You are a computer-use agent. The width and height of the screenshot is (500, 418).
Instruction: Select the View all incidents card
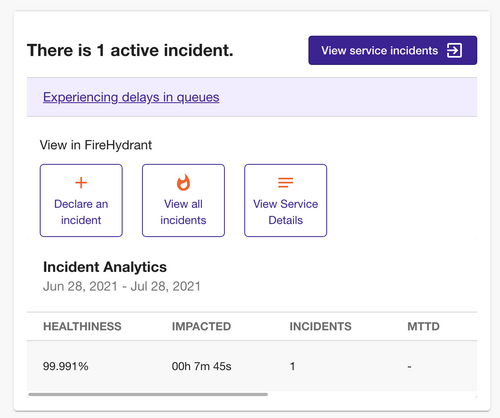click(183, 200)
